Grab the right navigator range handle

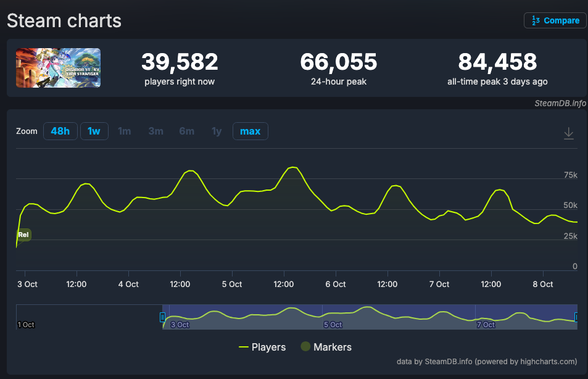pyautogui.click(x=576, y=317)
